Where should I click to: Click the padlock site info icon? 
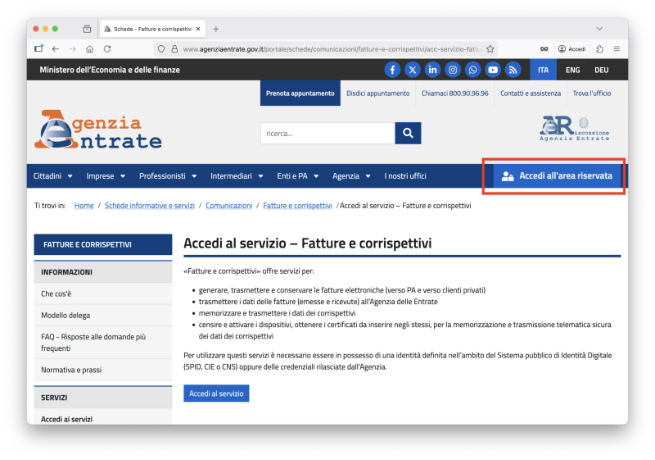coord(175,49)
